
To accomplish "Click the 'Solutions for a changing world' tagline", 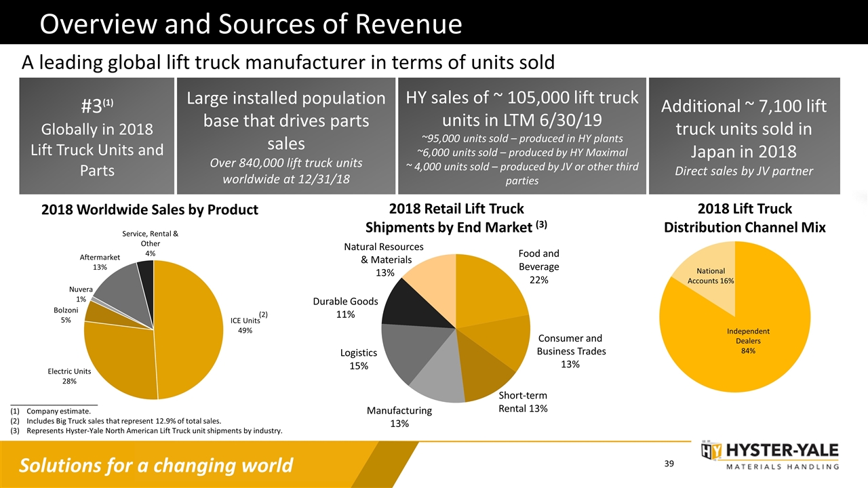I will (x=156, y=466).
